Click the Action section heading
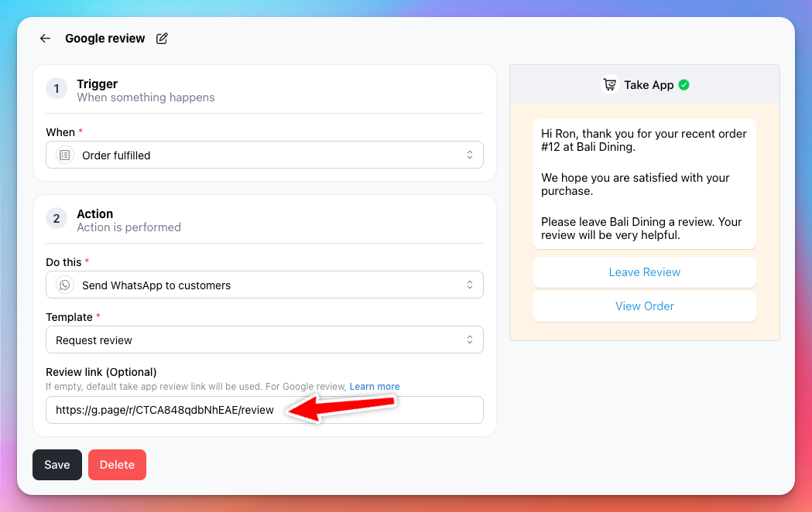 point(94,213)
